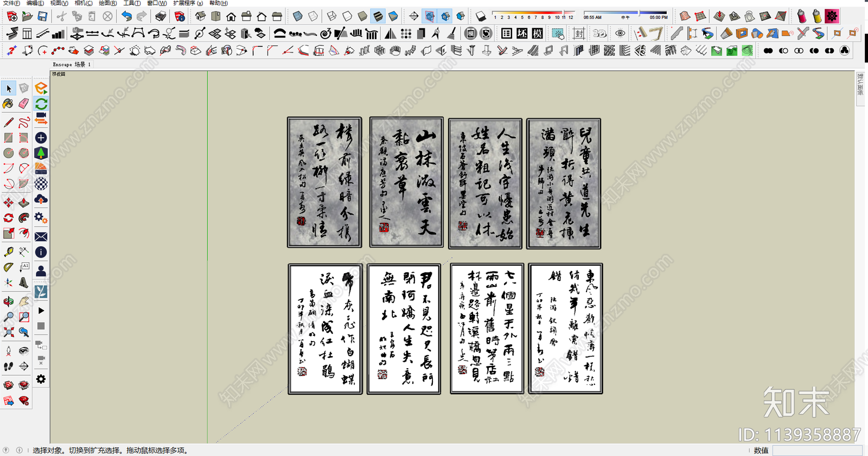Switch to Wireframe face style

[332, 16]
